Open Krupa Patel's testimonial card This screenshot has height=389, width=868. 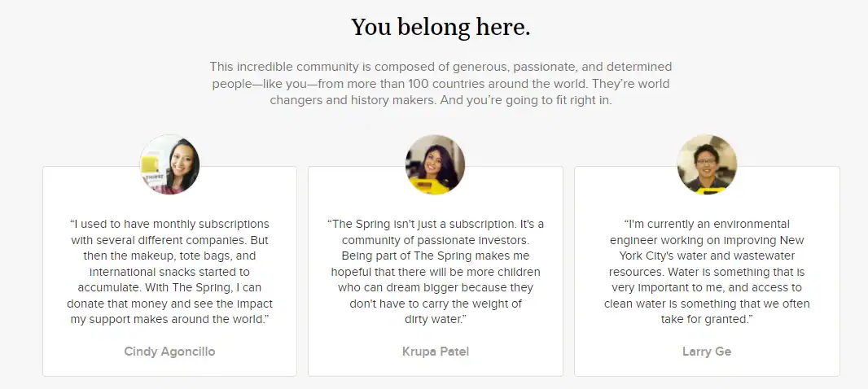pos(436,271)
